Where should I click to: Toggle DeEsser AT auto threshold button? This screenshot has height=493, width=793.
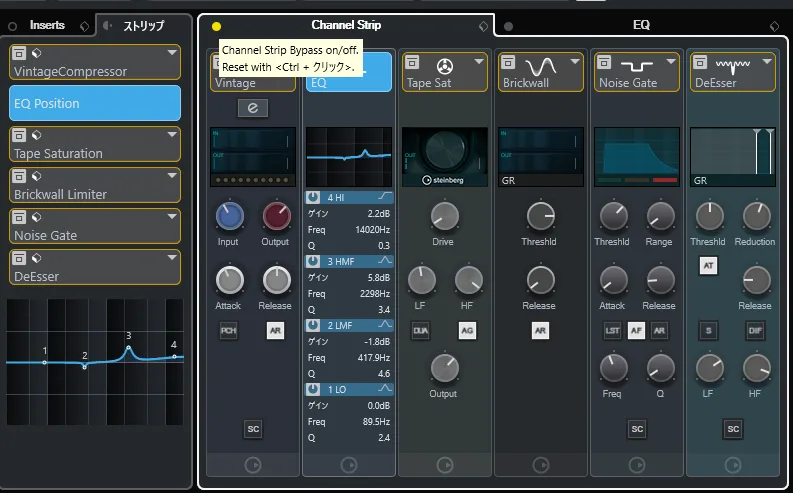coord(708,265)
